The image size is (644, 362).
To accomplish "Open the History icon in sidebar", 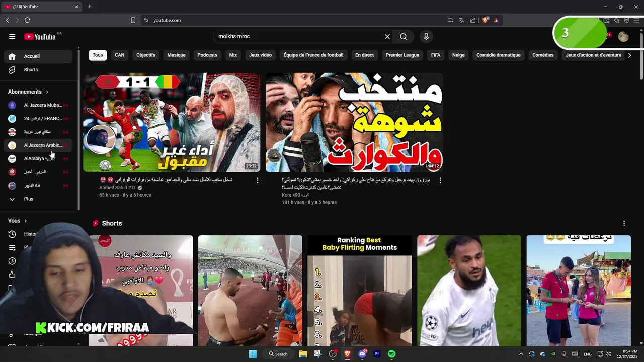I will pos(12,234).
